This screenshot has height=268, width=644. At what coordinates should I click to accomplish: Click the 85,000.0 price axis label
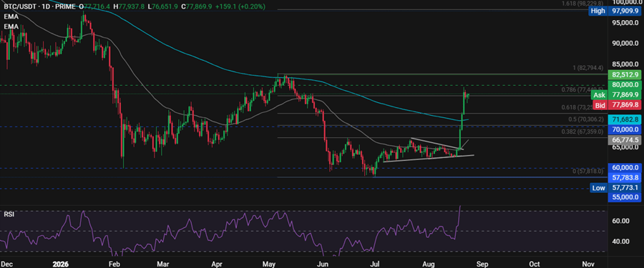(625, 64)
